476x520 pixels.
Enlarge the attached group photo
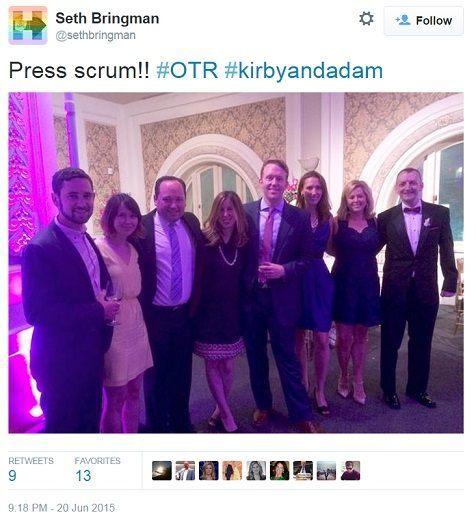pyautogui.click(x=236, y=263)
